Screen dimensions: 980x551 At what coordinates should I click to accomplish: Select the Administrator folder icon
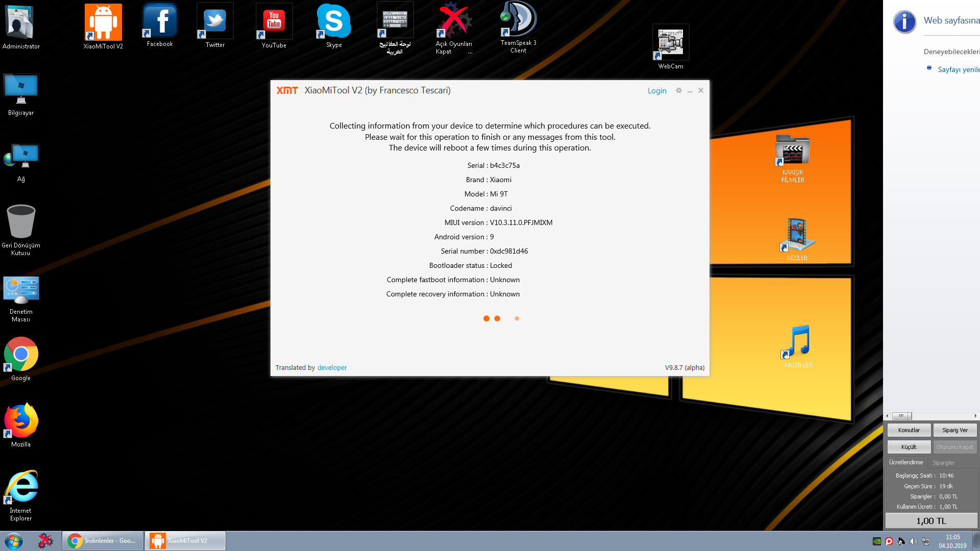(21, 28)
